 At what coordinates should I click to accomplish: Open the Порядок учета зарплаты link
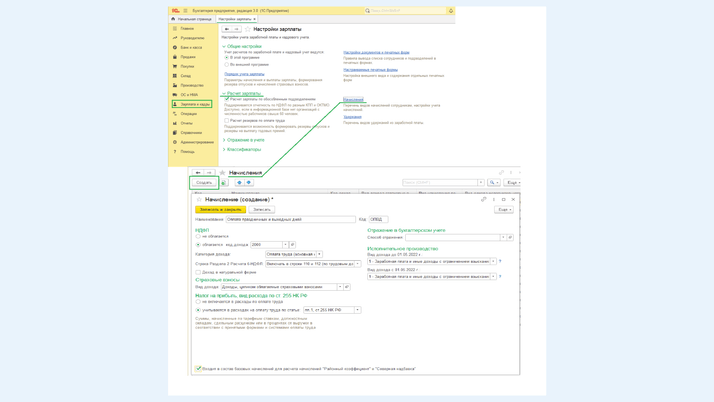pos(244,74)
